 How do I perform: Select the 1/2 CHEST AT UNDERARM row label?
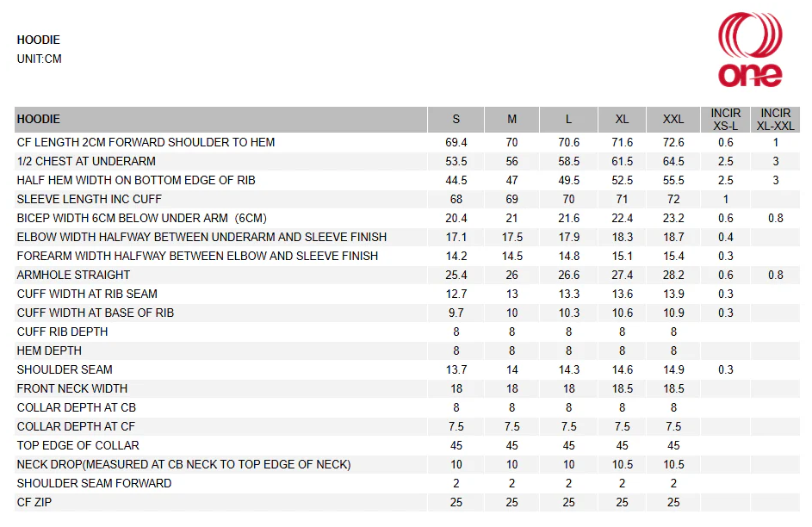click(x=86, y=161)
